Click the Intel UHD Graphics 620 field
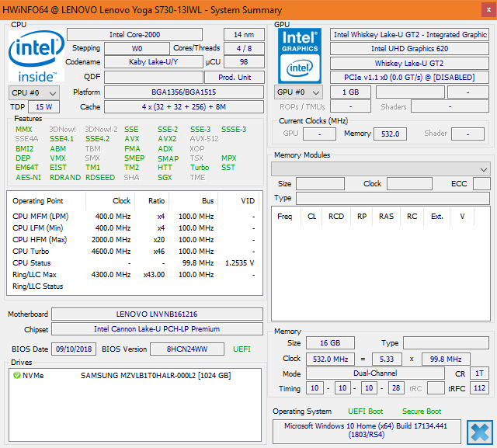The height and width of the screenshot is (448, 497). (x=409, y=48)
